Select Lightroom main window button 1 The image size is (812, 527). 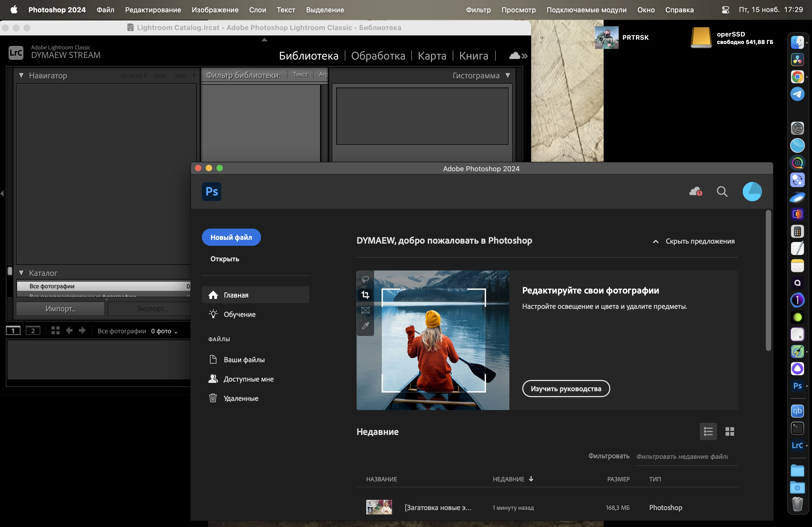[13, 330]
